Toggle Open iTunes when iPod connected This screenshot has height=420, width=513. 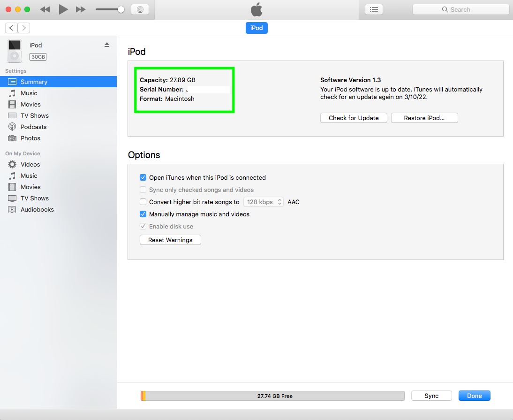[143, 177]
